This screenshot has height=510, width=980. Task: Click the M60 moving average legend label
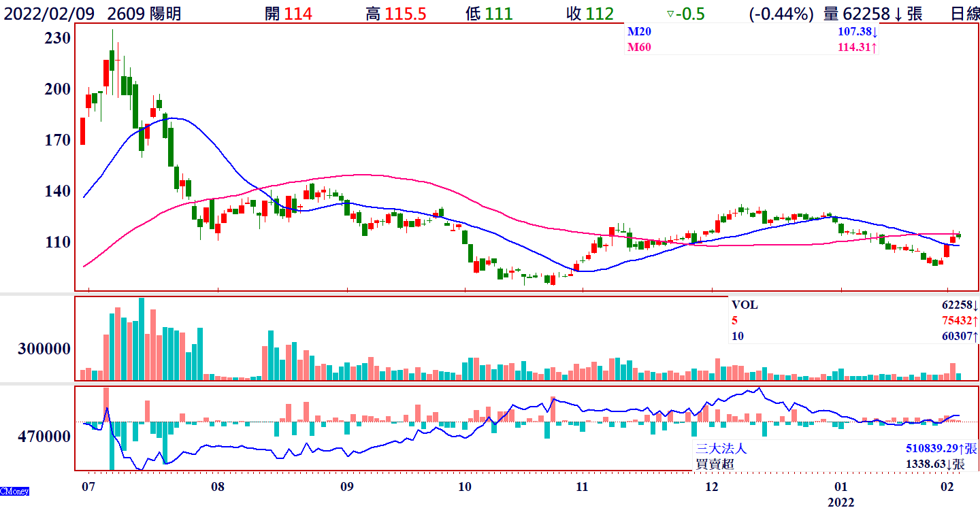[x=638, y=47]
